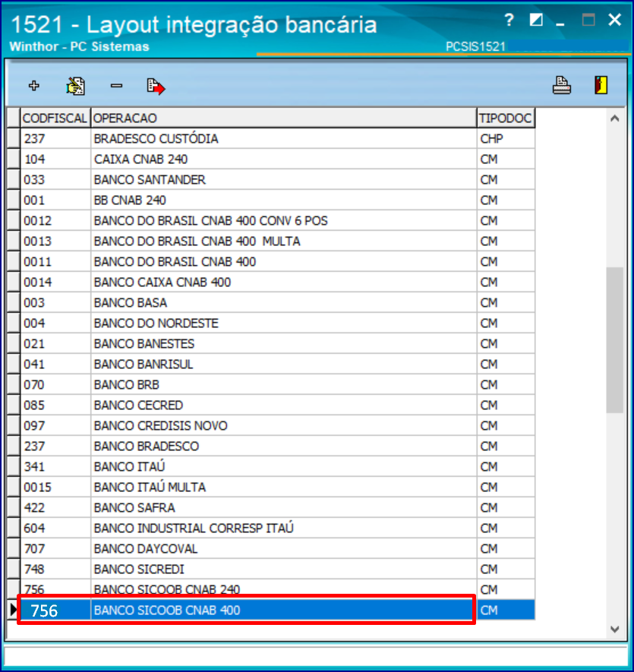Sort by the CODFISCAL column header
Screen dimensions: 634x672
point(55,118)
